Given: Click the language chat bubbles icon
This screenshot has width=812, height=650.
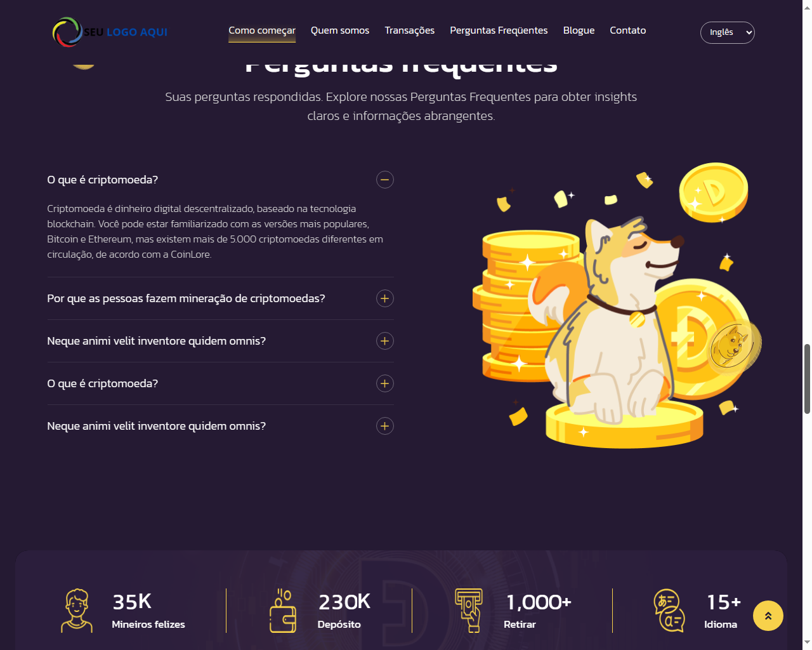Looking at the screenshot, I should pos(669,611).
